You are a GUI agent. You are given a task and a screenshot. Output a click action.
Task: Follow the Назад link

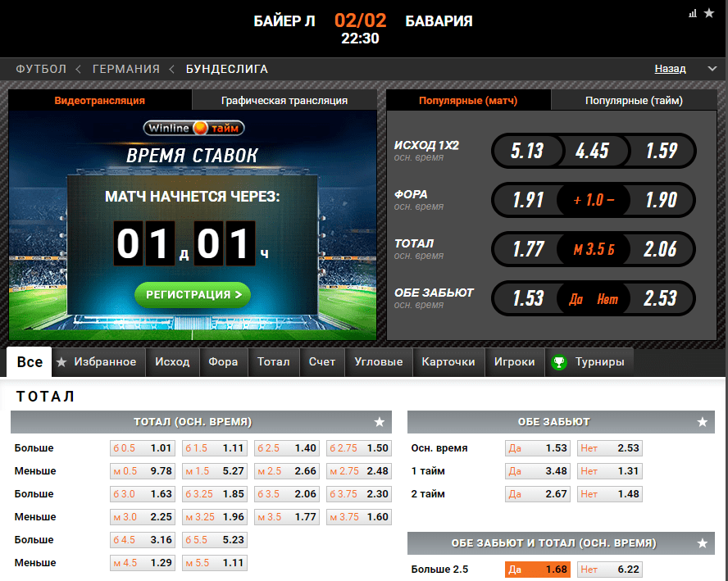tap(670, 69)
